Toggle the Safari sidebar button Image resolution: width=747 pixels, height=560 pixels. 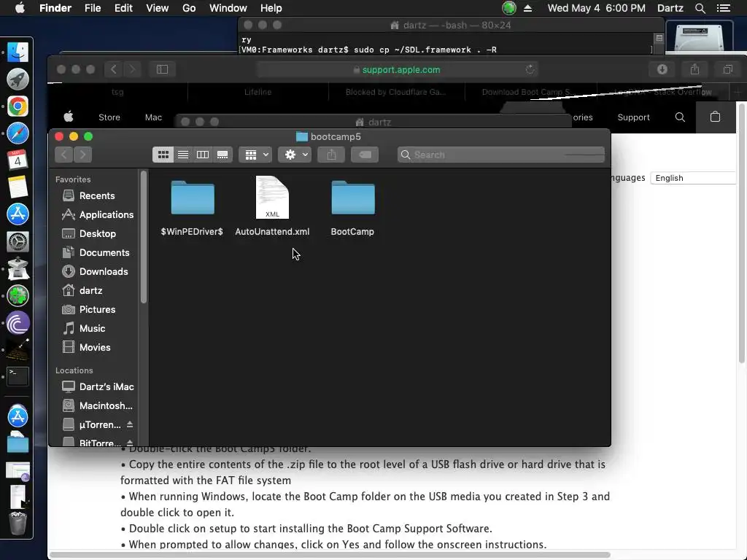(x=162, y=69)
